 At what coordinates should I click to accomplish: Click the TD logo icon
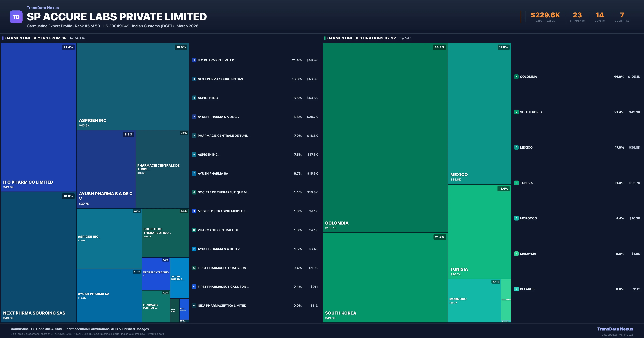tap(16, 17)
